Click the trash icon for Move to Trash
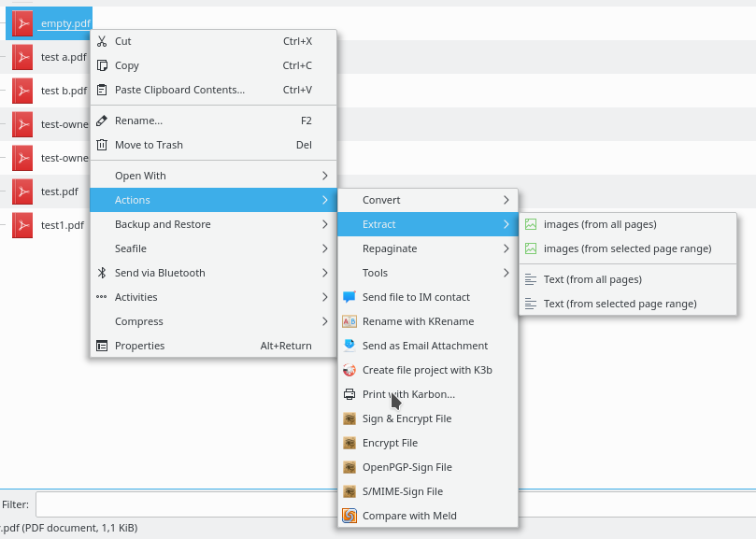Screen dimensions: 756x539 pos(102,145)
